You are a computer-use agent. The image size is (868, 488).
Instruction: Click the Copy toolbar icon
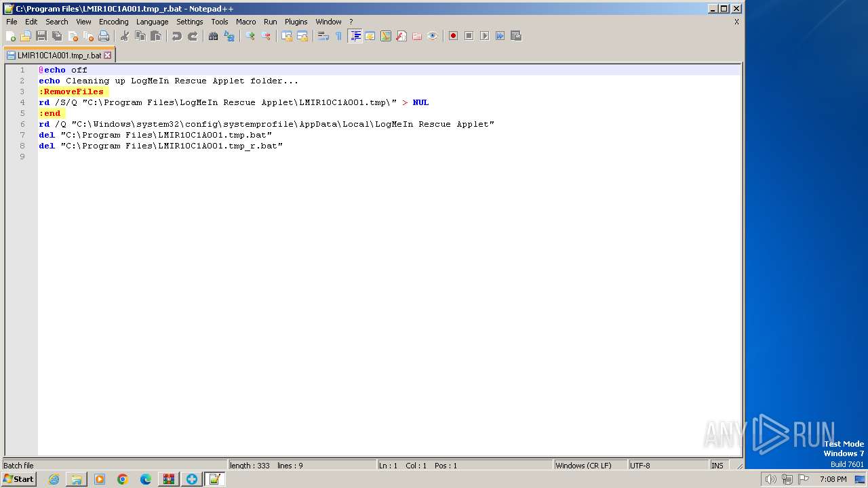140,36
